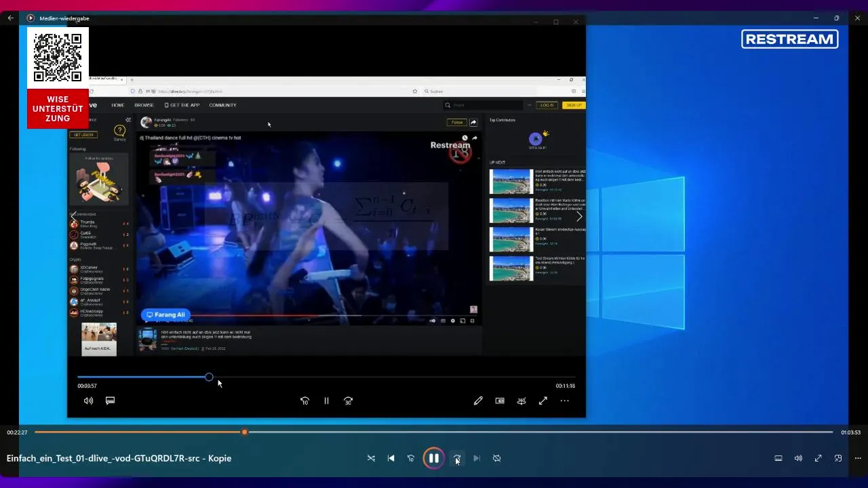Open the first beach thumbnail under UP NEXT
Screen dimensions: 868x488
(511, 182)
